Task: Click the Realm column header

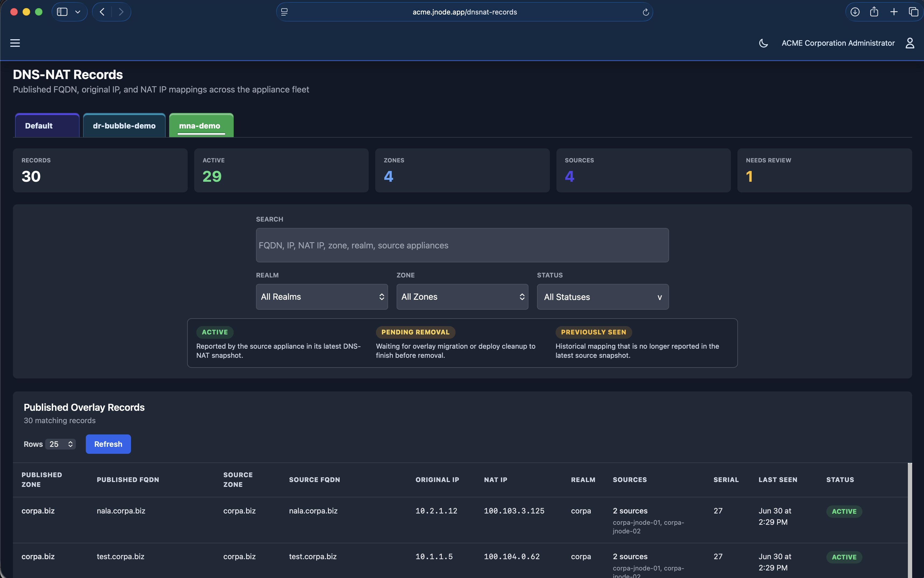Action: tap(583, 479)
